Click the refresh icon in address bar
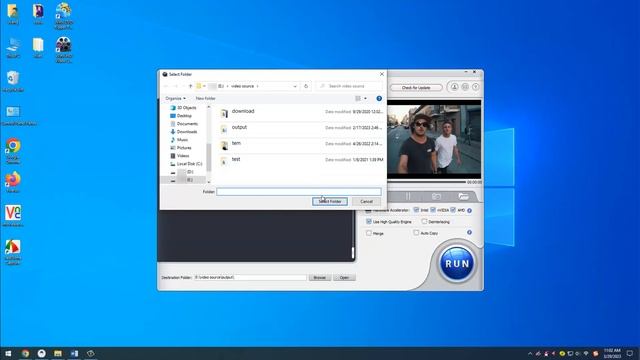 coord(306,86)
